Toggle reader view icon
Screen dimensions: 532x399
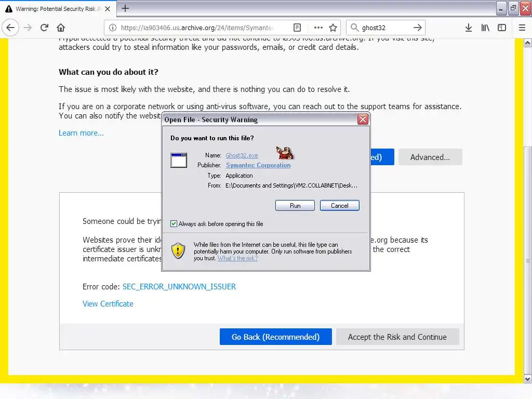(x=297, y=28)
